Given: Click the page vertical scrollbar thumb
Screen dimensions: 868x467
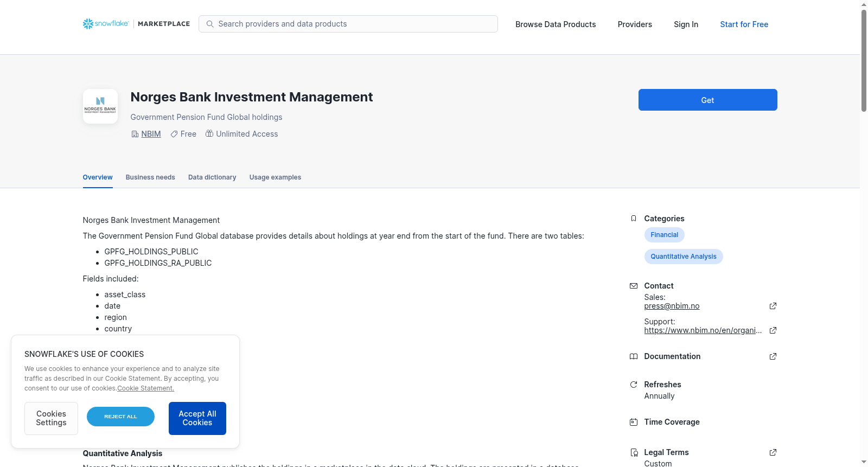Looking at the screenshot, I should click(x=864, y=61).
